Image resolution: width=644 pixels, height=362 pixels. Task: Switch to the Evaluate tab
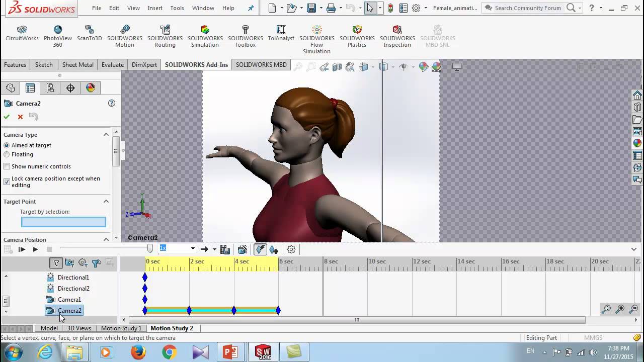tap(113, 64)
